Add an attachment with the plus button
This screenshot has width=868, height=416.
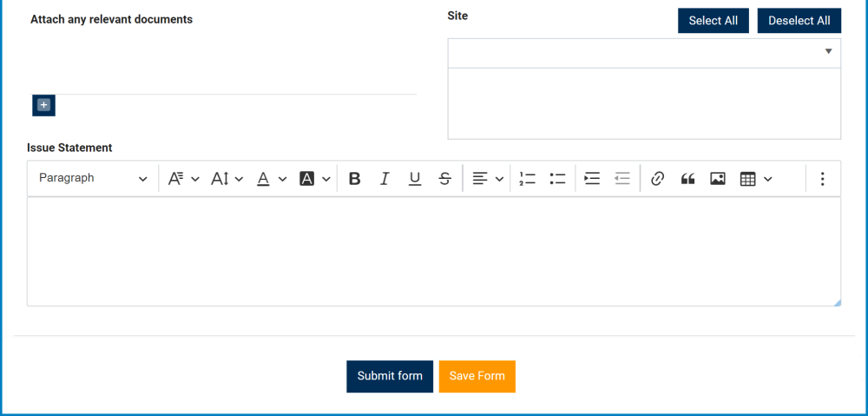(44, 106)
